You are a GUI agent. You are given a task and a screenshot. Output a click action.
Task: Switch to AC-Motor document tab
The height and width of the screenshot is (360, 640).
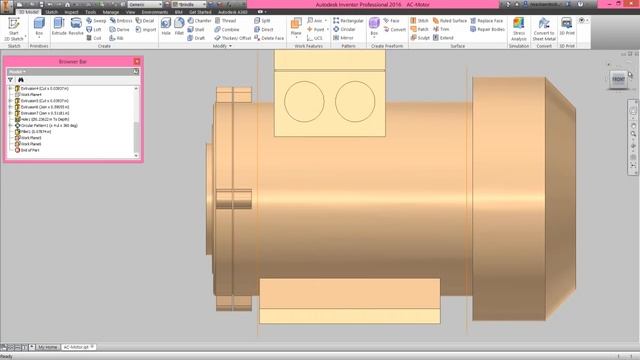coord(78,347)
